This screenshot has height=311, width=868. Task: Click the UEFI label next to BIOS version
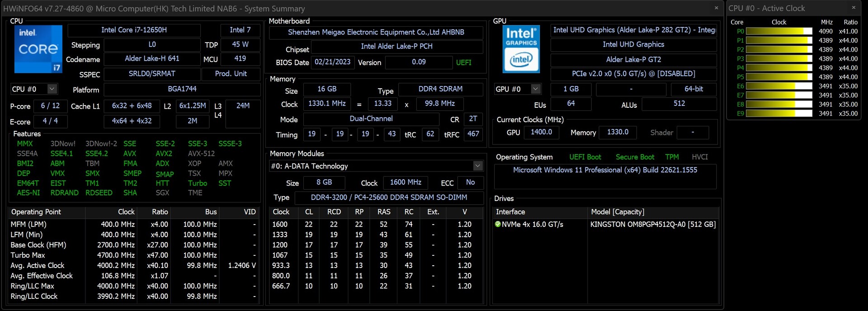463,62
